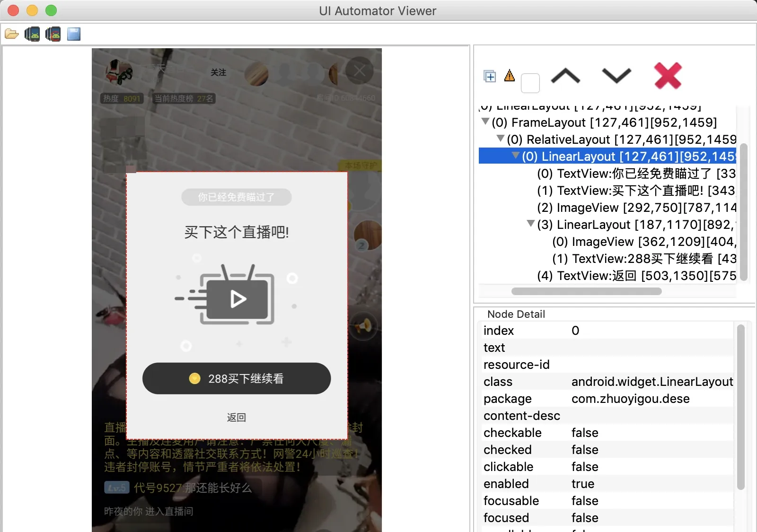The image size is (757, 532).
Task: Click the megaphone icon in live screenshot
Action: point(363,326)
